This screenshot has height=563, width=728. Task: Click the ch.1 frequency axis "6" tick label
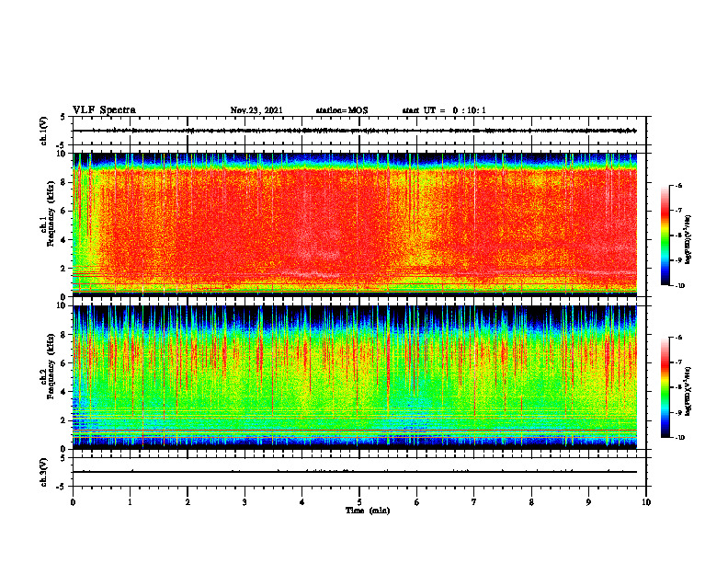(63, 211)
